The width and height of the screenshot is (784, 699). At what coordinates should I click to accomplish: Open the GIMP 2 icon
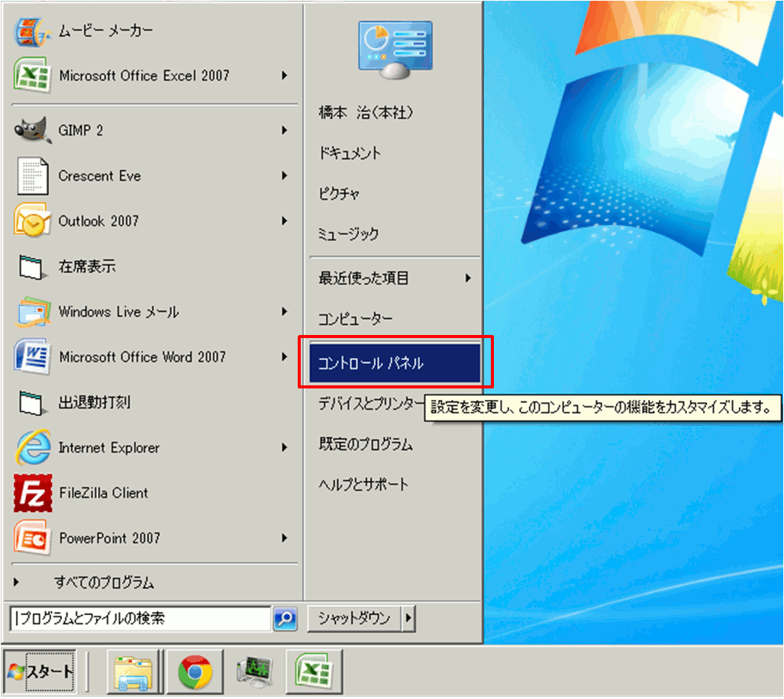click(x=33, y=130)
